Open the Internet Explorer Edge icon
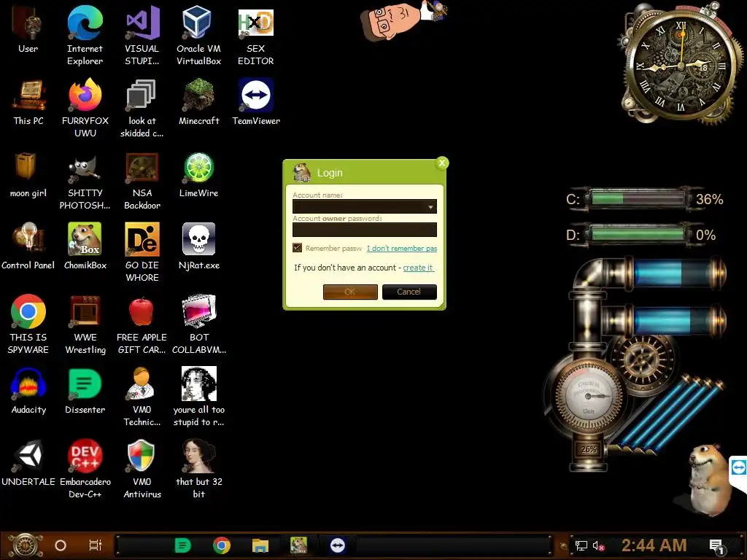This screenshot has width=747, height=560. pos(85,35)
